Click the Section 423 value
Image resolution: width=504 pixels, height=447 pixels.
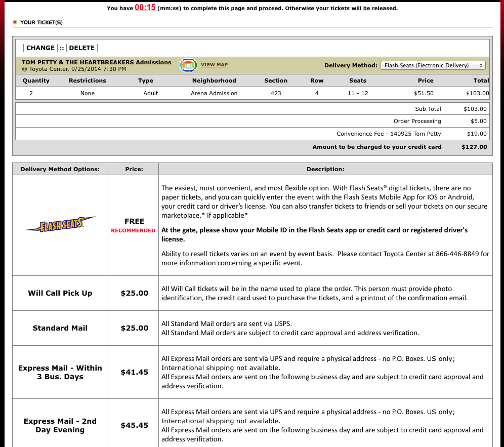point(276,93)
